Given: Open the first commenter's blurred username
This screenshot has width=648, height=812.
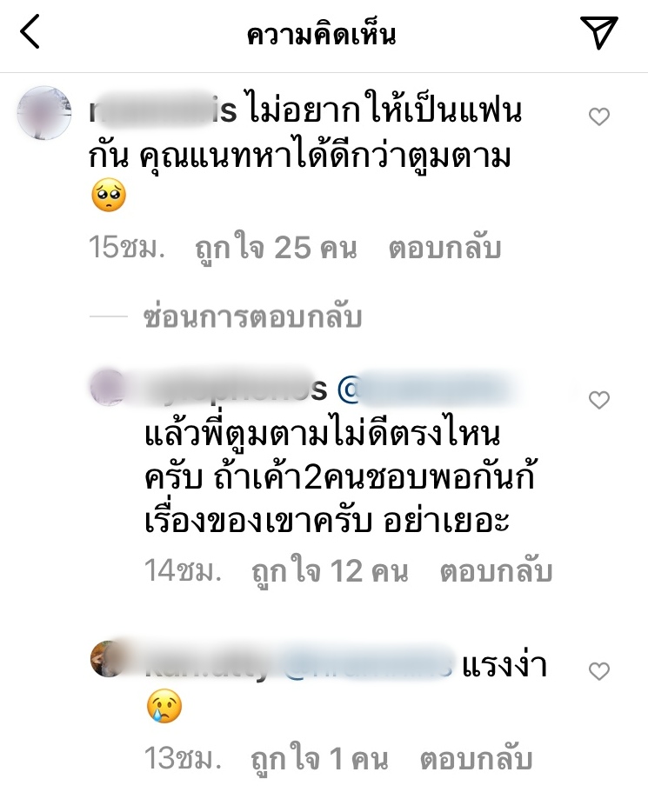Looking at the screenshot, I should coord(163,111).
